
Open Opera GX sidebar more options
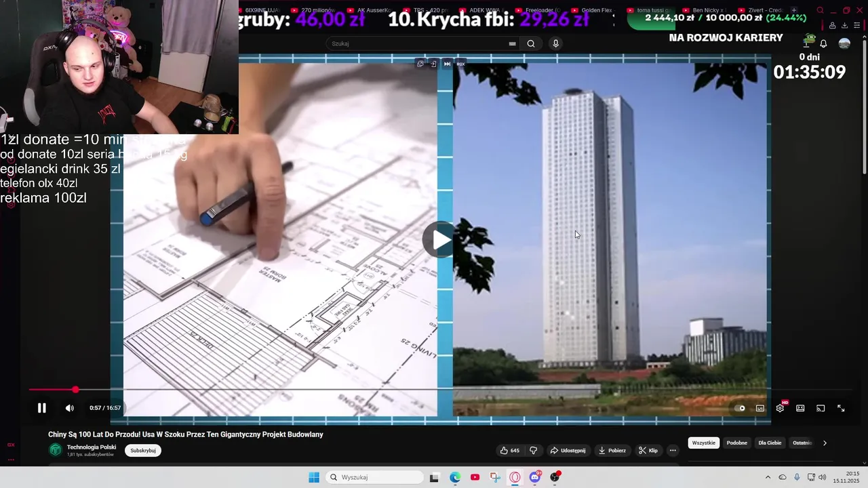tap(11, 459)
